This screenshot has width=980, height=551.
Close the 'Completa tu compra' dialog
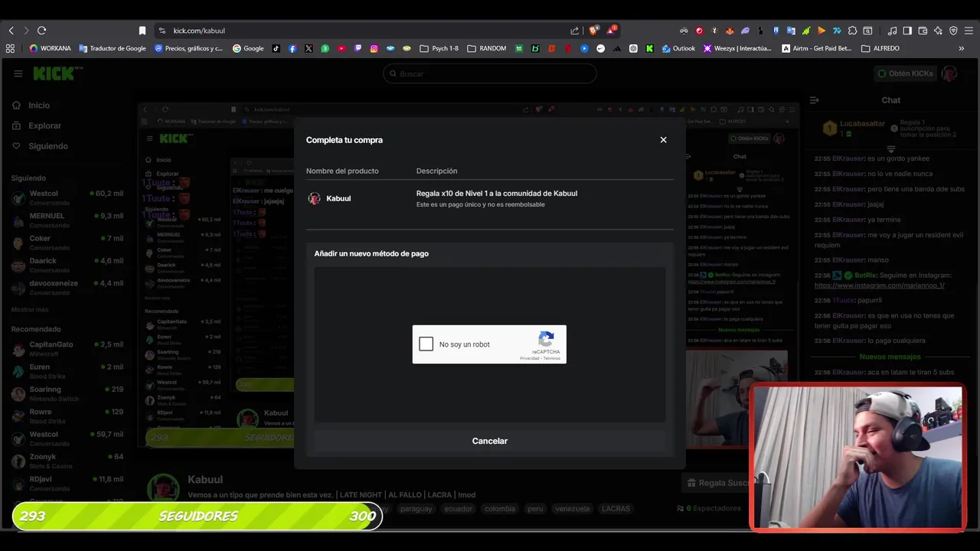[x=663, y=140]
